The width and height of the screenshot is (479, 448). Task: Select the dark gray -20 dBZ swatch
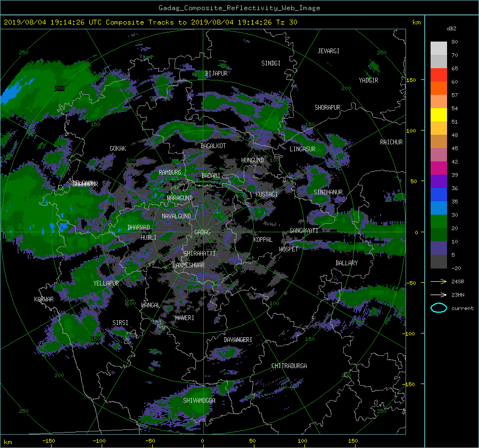pos(439,261)
